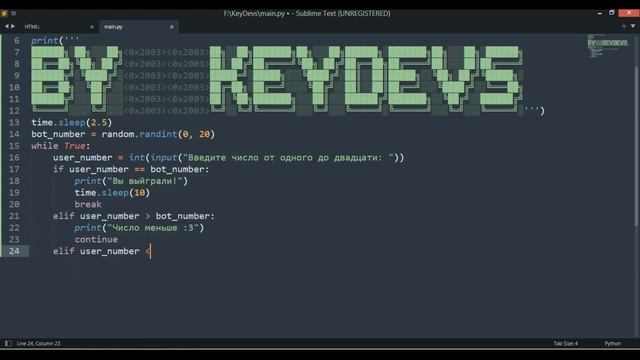This screenshot has height=360, width=640.
Task: Click the minimap code preview
Action: [x=608, y=46]
